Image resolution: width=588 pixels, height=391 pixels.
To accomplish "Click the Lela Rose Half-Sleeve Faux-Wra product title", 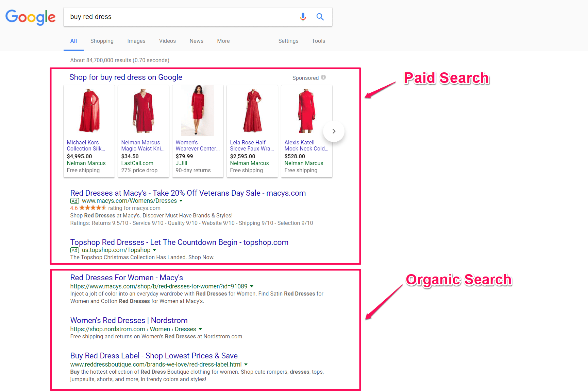I will click(252, 146).
